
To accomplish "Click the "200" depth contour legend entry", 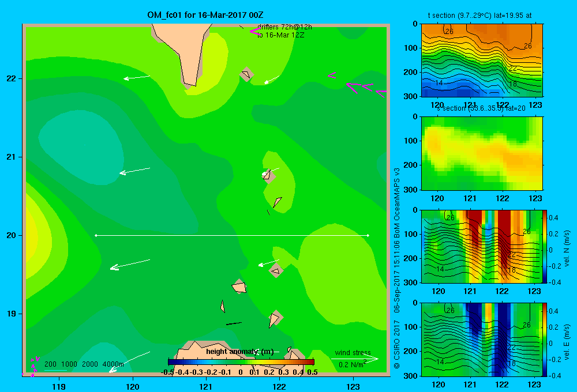I will (x=50, y=364).
